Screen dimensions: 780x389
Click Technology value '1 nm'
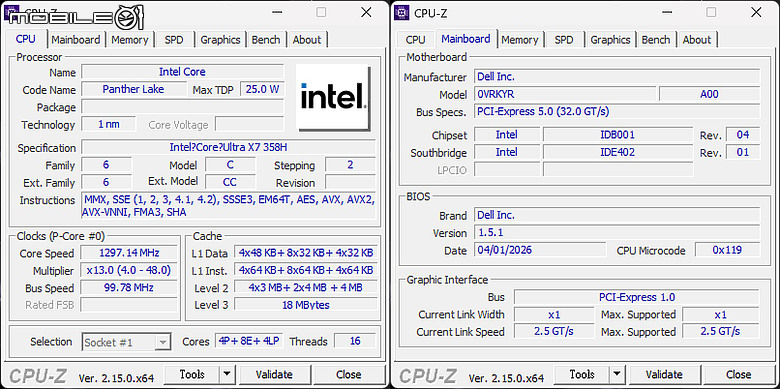108,124
